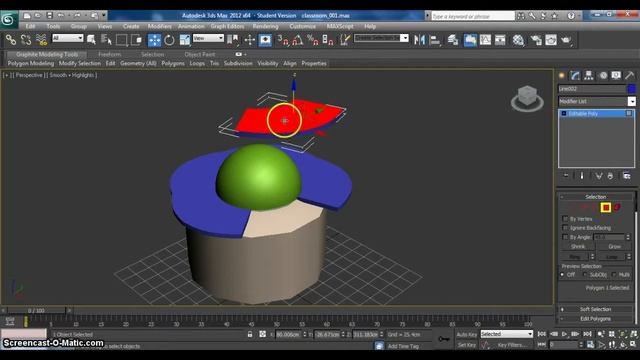This screenshot has height=360, width=640.
Task: Activate the Select and Move tool
Action: [x=154, y=40]
